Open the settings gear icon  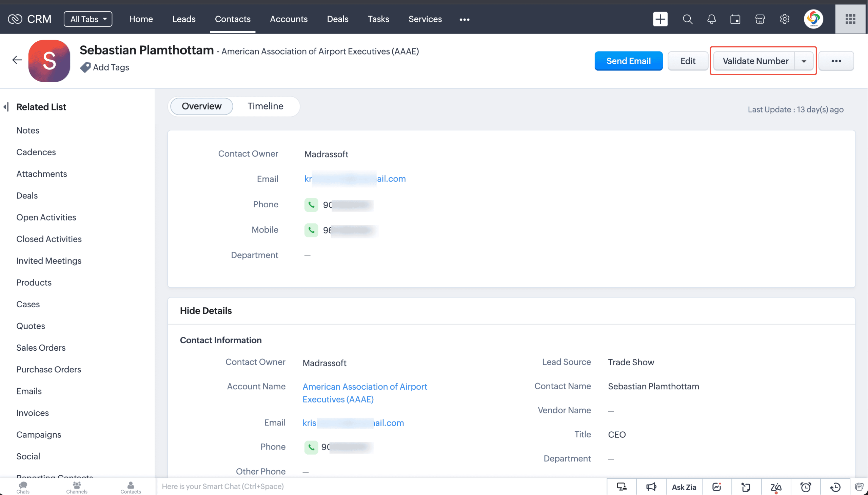point(784,19)
